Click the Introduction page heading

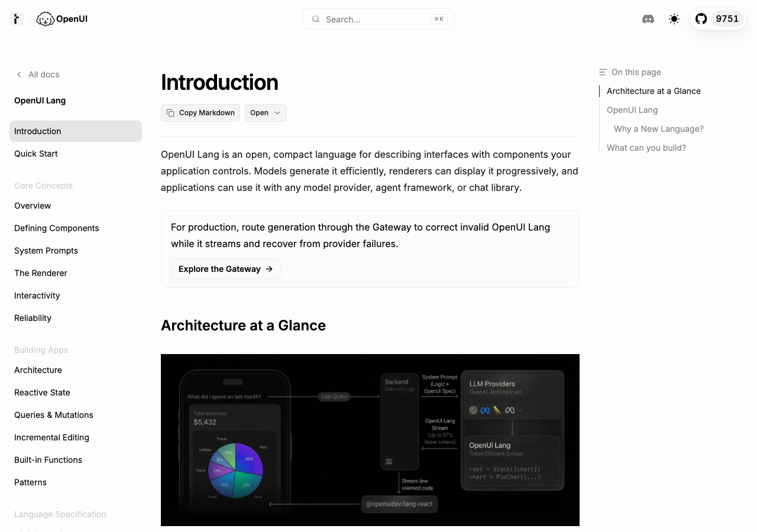pyautogui.click(x=219, y=82)
